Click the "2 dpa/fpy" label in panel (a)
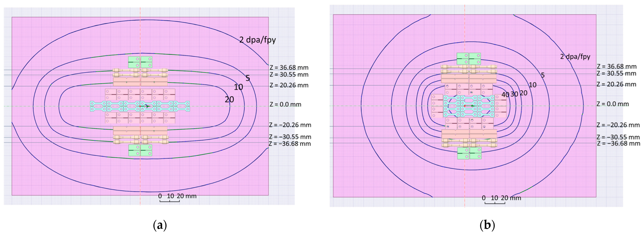This screenshot has height=234, width=644. point(257,40)
